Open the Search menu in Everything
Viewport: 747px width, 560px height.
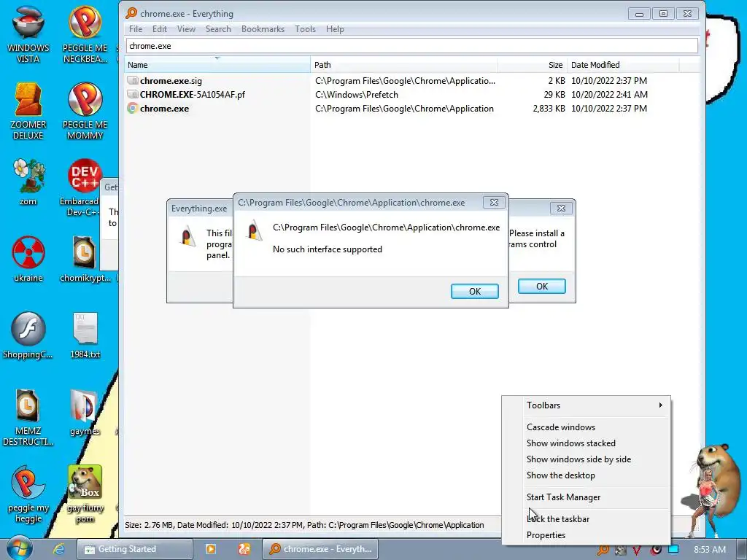[x=218, y=29]
